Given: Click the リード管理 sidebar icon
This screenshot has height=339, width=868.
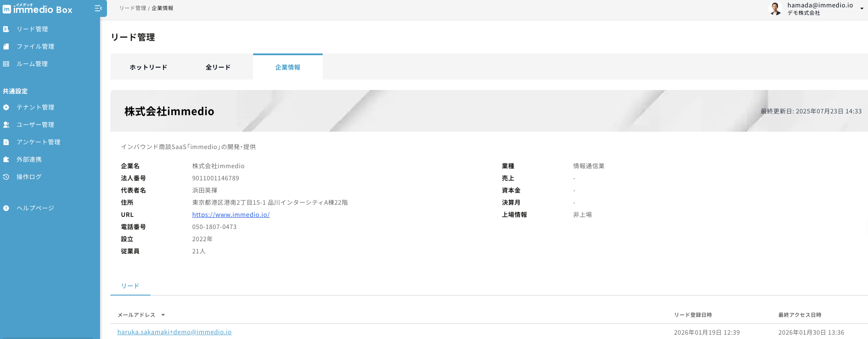Looking at the screenshot, I should [x=6, y=29].
